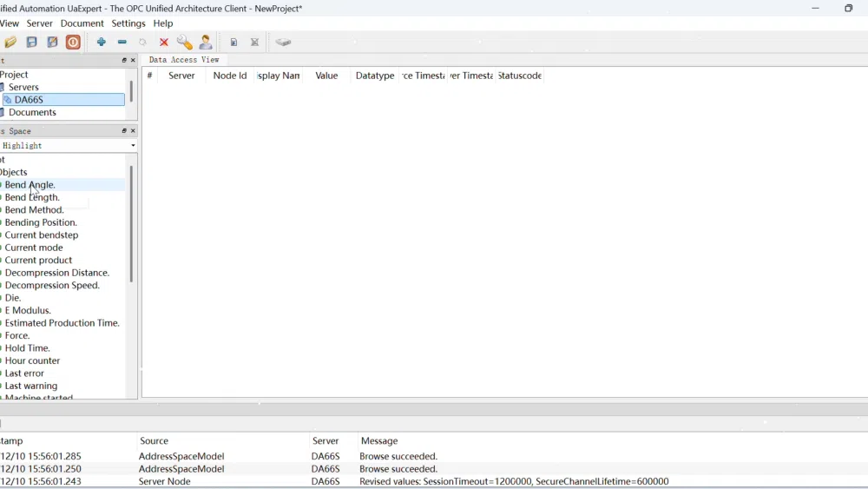Select the Last error node
Screen dimensions: 868x489
point(24,373)
